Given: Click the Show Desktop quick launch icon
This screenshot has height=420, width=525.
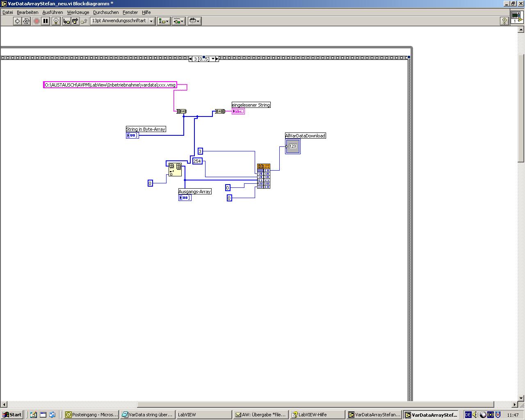Looking at the screenshot, I should coord(43,415).
